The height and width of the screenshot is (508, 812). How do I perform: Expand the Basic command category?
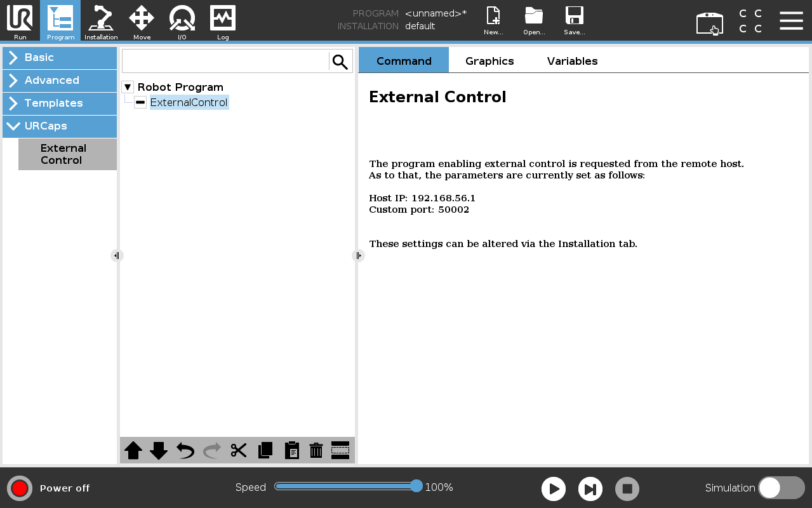[x=59, y=58]
